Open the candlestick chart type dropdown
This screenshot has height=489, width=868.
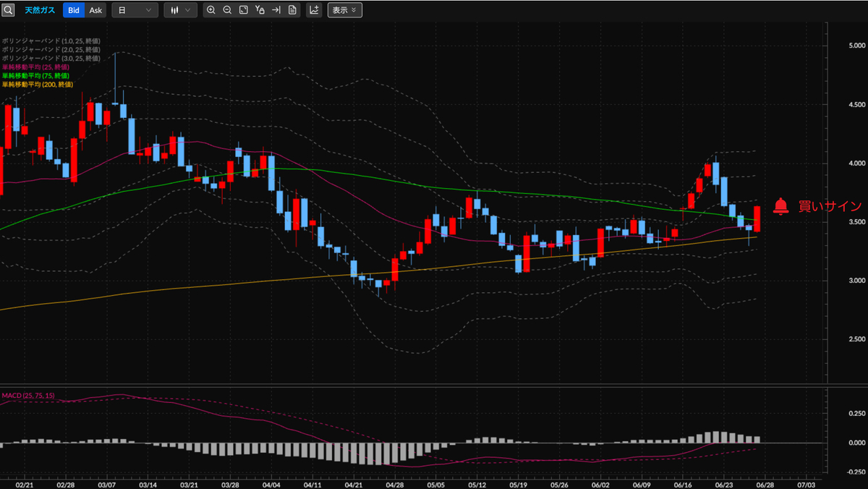click(x=180, y=10)
